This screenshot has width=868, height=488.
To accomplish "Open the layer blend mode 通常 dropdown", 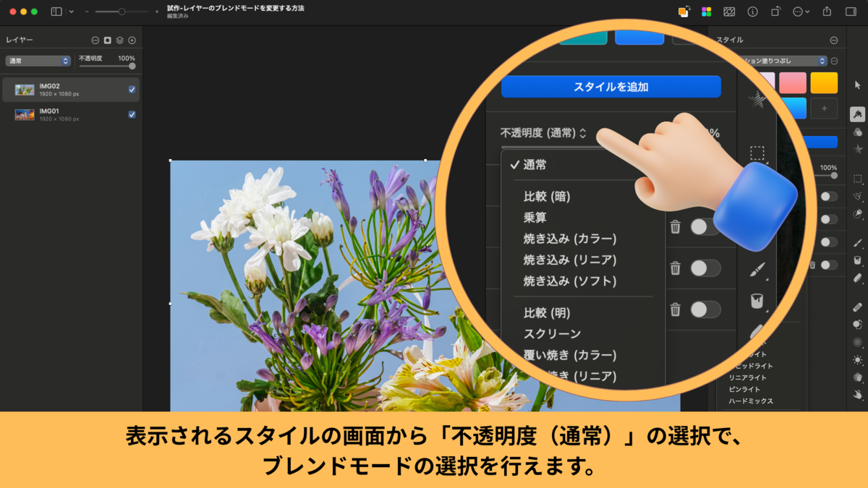I will click(x=38, y=61).
